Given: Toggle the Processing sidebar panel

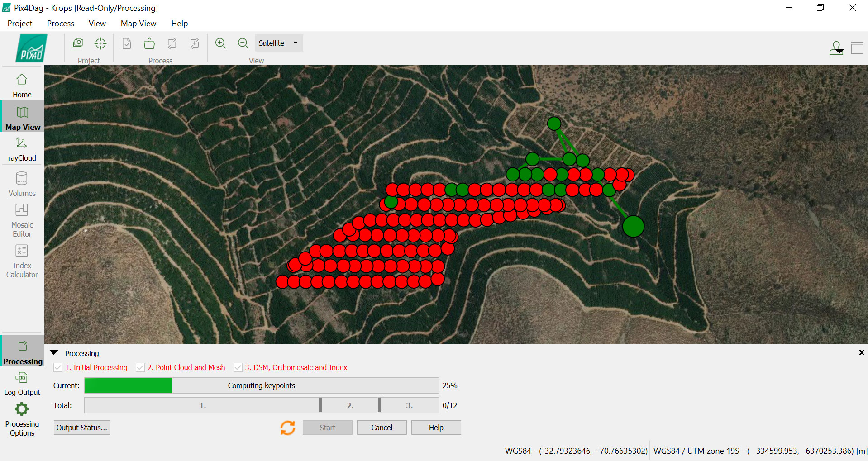Looking at the screenshot, I should click(x=22, y=352).
